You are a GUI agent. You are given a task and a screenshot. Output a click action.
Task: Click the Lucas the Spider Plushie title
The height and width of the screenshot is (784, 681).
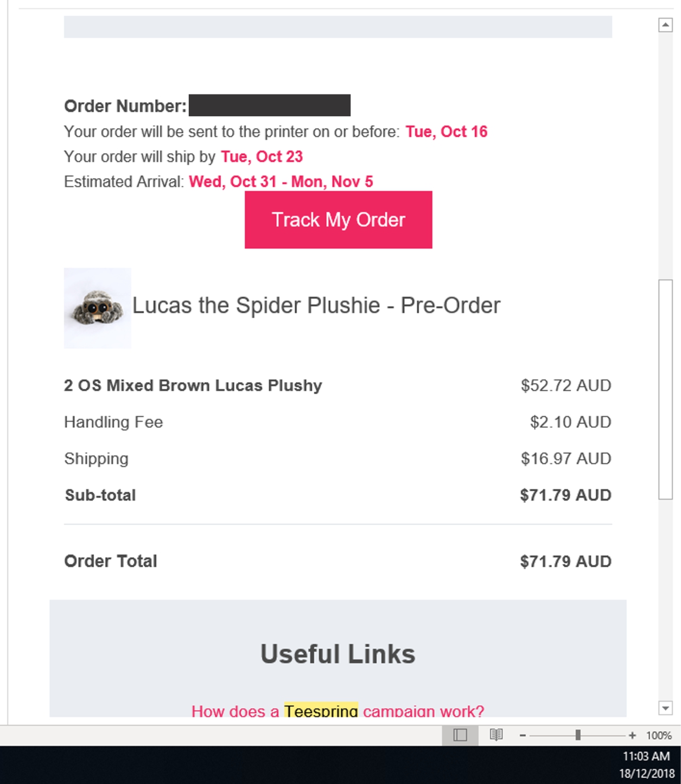[316, 306]
